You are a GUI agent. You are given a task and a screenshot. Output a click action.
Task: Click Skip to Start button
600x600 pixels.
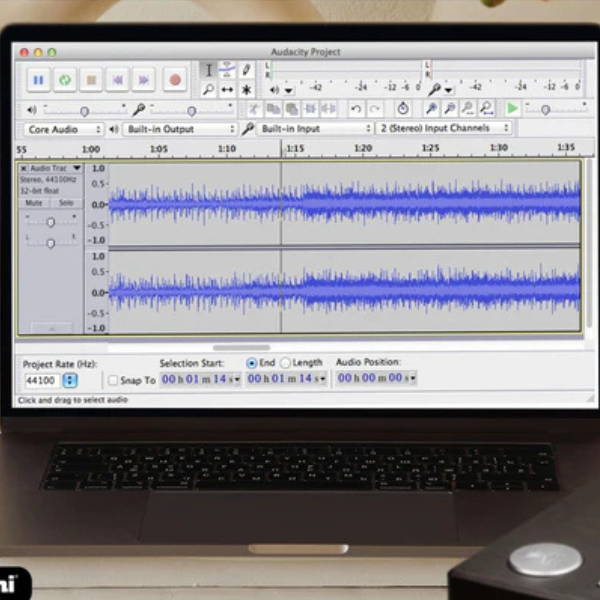coord(117,80)
